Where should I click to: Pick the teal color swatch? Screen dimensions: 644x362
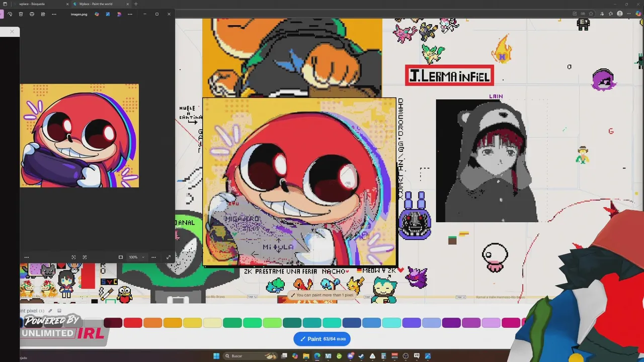(312, 323)
